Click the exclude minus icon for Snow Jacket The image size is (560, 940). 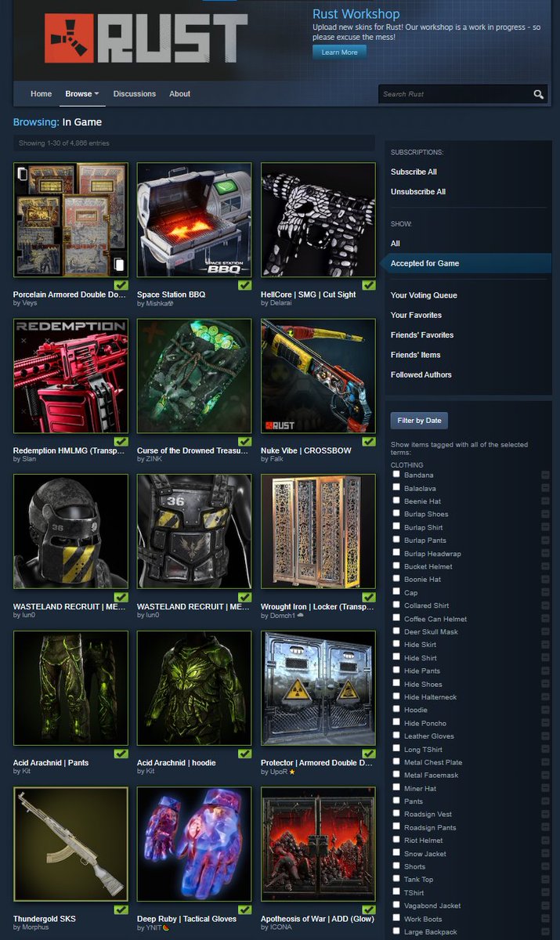click(545, 854)
